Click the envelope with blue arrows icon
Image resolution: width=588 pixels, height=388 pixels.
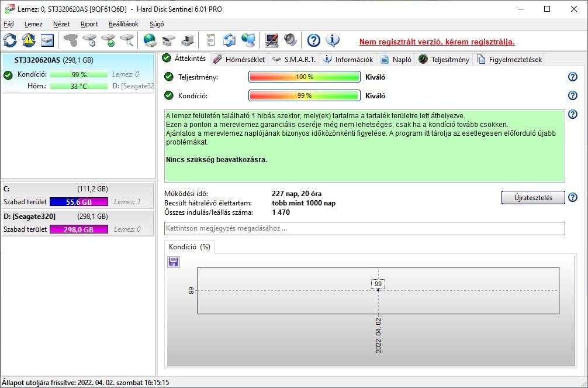point(229,40)
